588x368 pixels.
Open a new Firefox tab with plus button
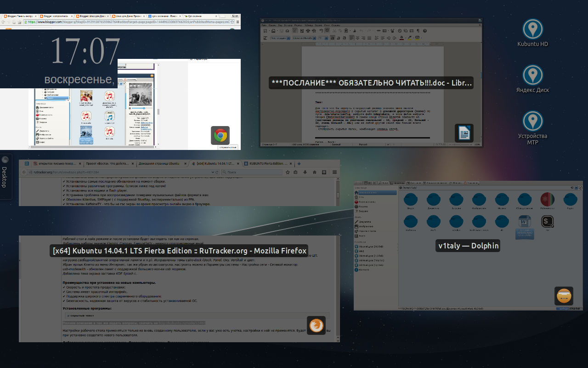[x=299, y=163]
